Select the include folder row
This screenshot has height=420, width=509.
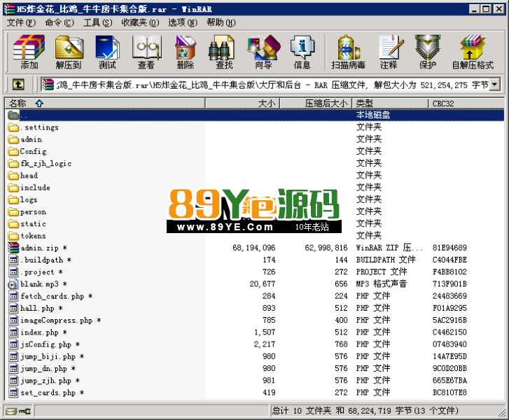255,188
